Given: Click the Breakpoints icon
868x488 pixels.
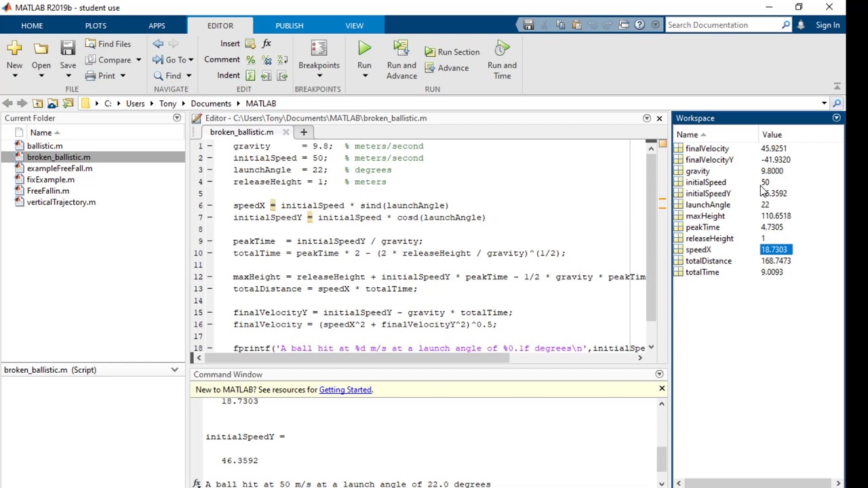Looking at the screenshot, I should (x=319, y=48).
